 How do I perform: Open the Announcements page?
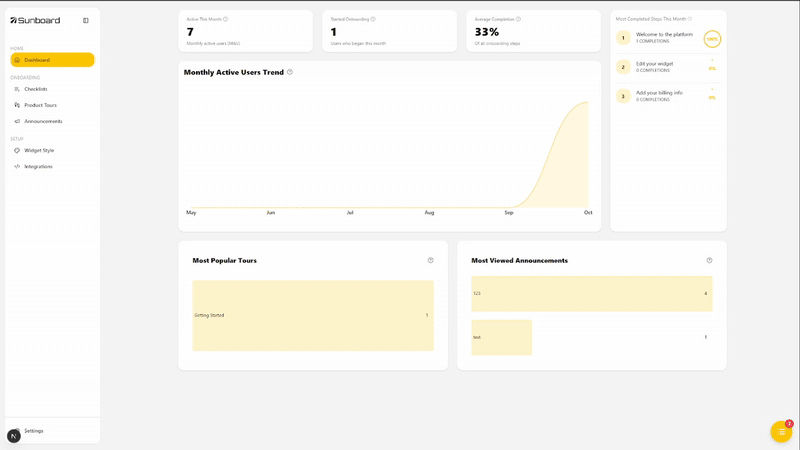coord(43,121)
